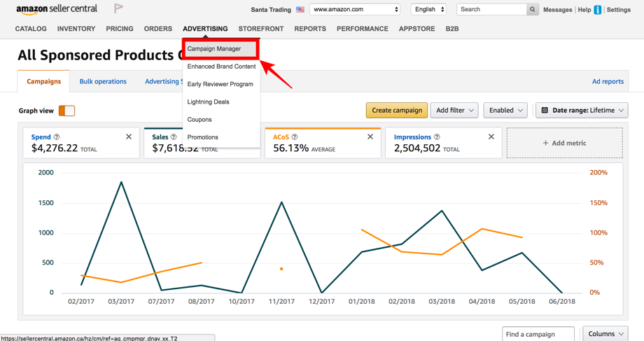Click the Spend metric label

tap(41, 137)
